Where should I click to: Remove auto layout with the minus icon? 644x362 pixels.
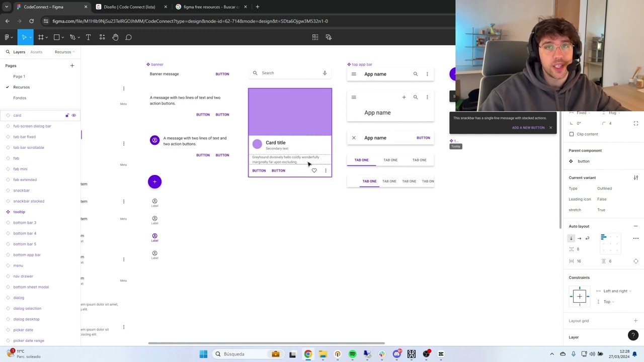tap(636, 226)
